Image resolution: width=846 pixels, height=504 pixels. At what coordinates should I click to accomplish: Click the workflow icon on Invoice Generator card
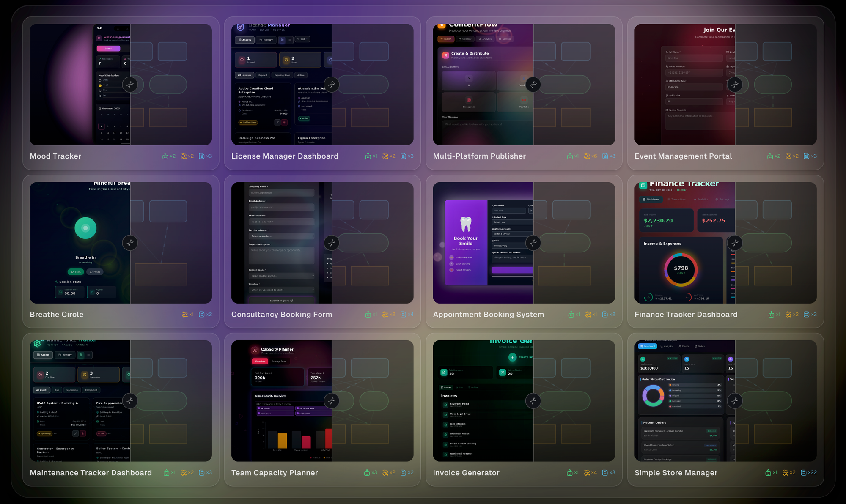tap(587, 473)
